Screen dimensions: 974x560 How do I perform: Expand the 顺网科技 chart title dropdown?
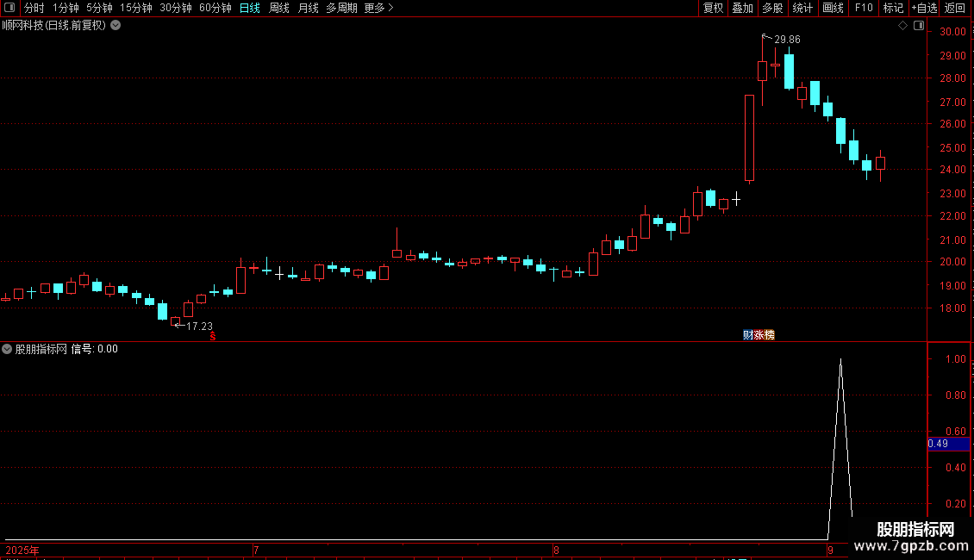116,26
